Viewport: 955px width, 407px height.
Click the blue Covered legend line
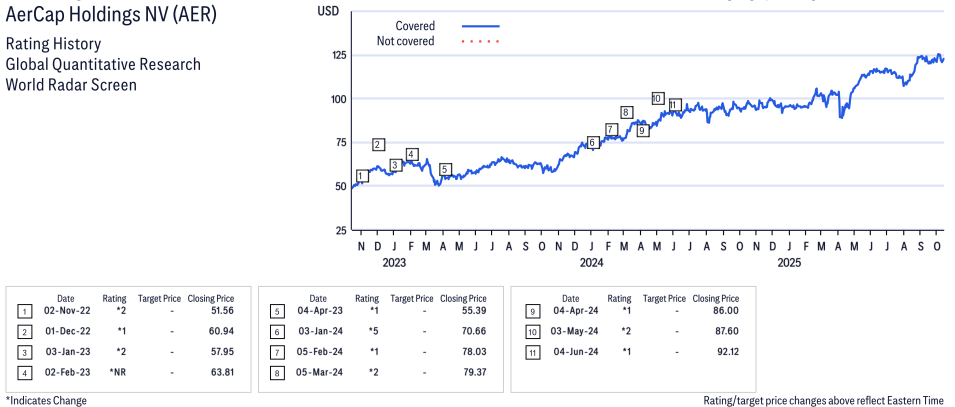pos(481,26)
